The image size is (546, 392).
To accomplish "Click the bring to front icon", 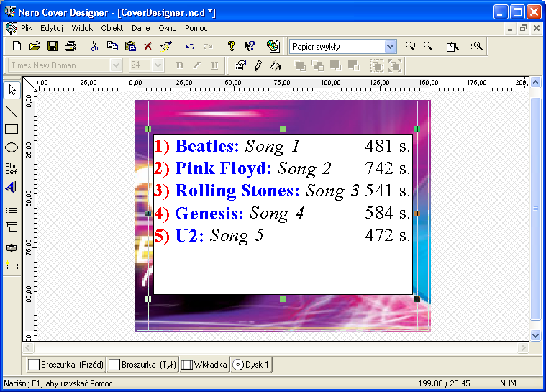I will 299,65.
